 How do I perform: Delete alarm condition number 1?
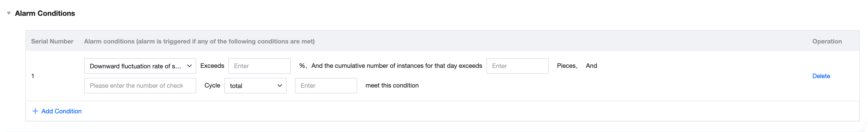(821, 76)
